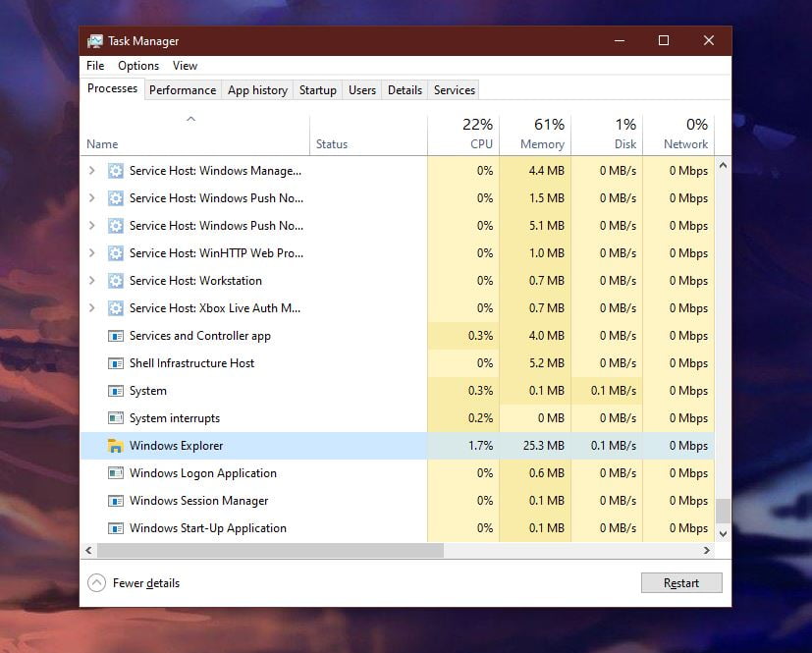Click the System process icon
Image resolution: width=812 pixels, height=653 pixels.
[116, 391]
